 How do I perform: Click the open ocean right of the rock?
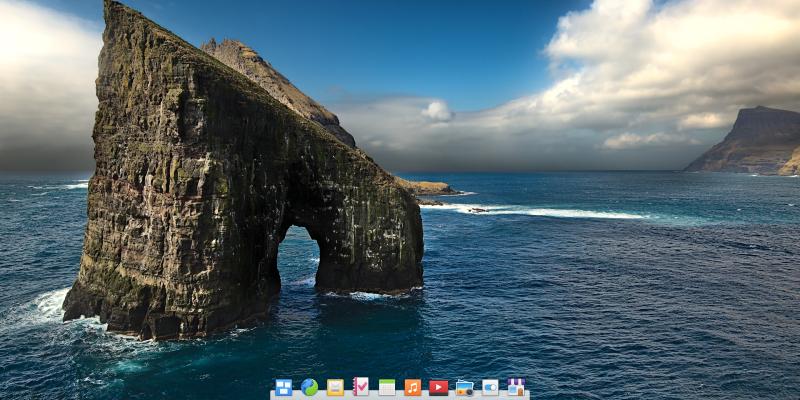[600, 290]
